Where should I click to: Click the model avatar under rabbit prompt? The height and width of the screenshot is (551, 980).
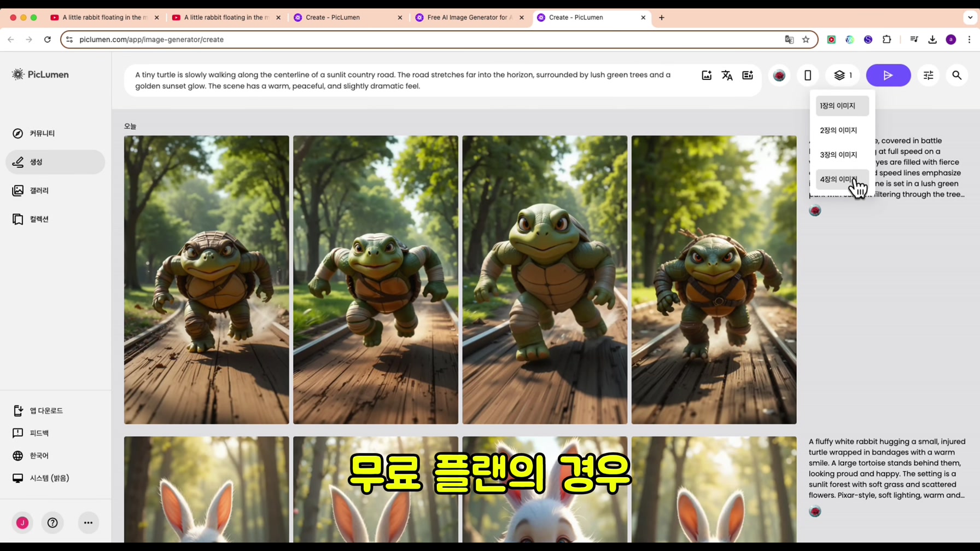[815, 512]
